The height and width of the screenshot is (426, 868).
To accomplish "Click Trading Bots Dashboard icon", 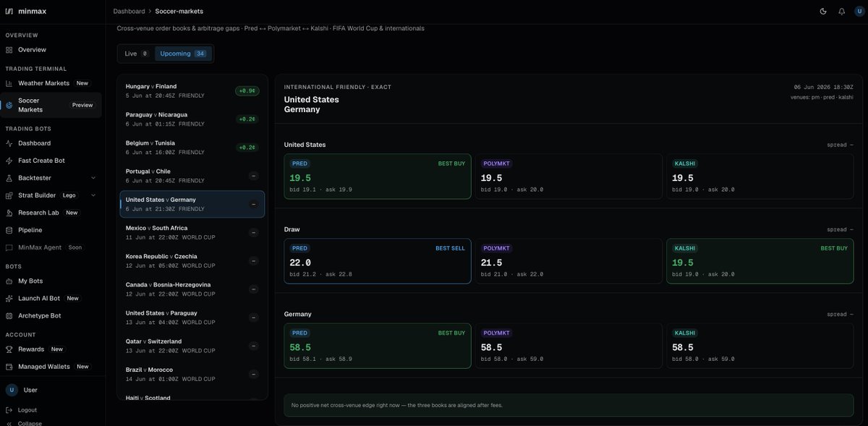I will coord(9,143).
